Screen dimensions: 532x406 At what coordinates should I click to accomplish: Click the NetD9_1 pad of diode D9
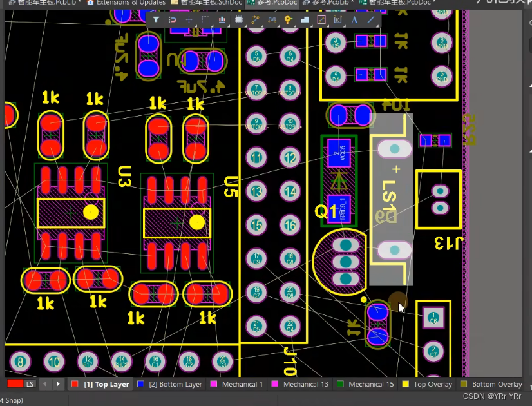(339, 209)
